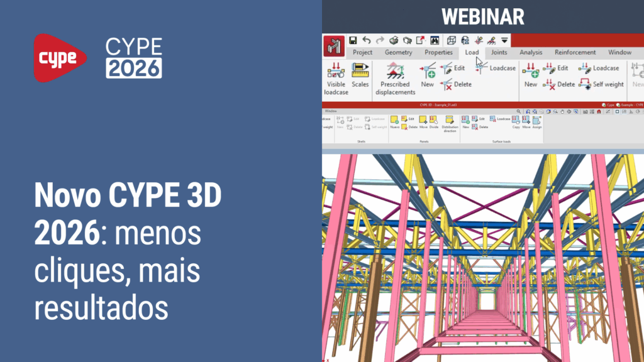Click the CYPE 3D application logo button
This screenshot has height=362, width=644.
tap(333, 47)
